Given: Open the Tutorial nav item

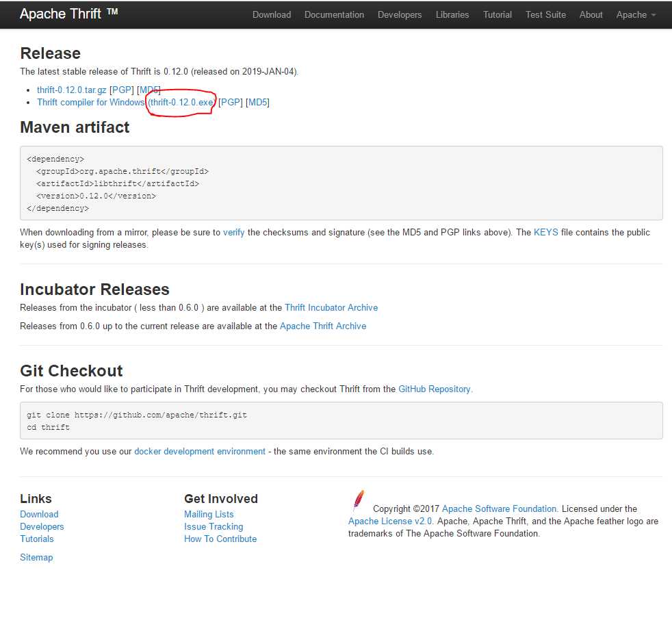Looking at the screenshot, I should click(x=497, y=15).
